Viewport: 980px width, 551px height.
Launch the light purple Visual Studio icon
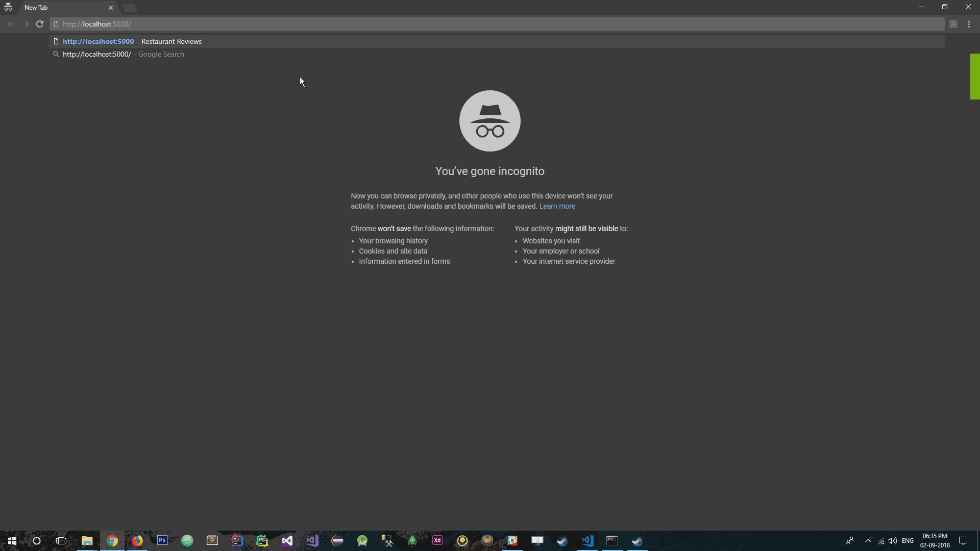[312, 541]
